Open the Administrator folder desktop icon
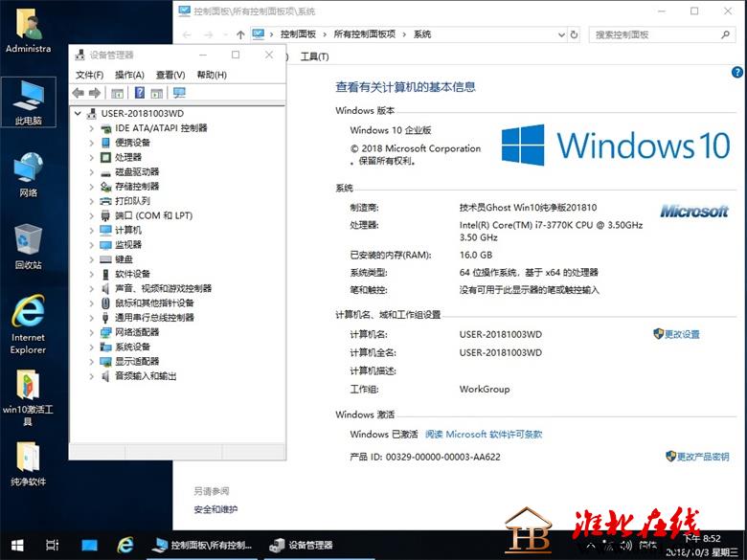The width and height of the screenshot is (747, 560). click(x=28, y=31)
